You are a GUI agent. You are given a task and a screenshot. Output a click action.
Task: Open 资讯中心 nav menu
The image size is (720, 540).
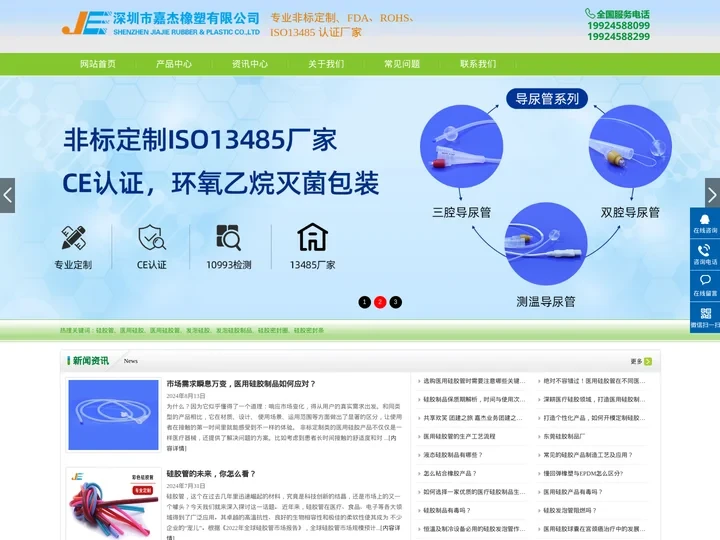[x=250, y=64]
